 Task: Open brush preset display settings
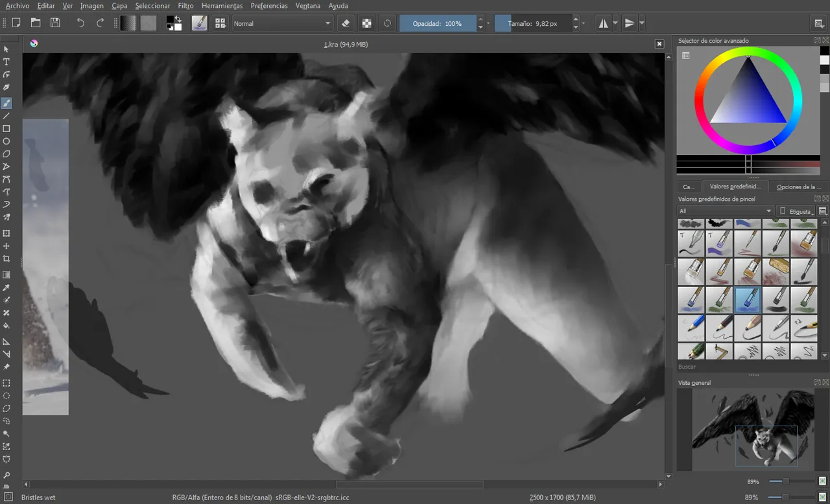tap(822, 211)
